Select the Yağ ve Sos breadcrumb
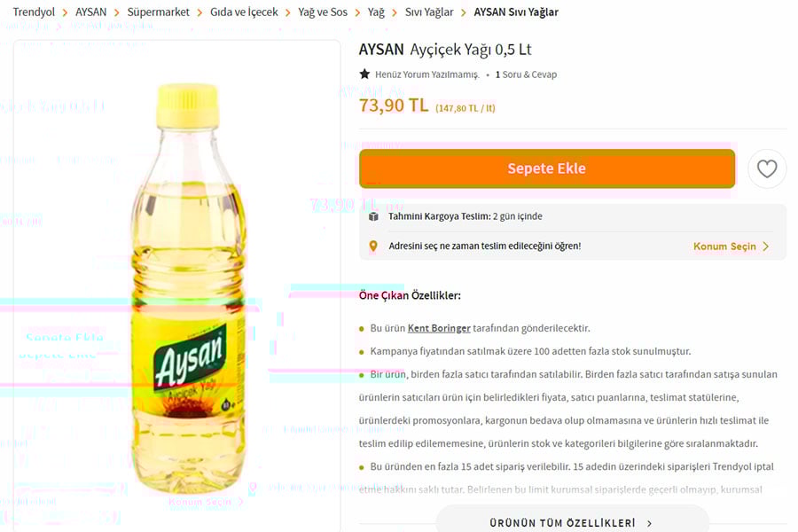Viewport: 798px width, 532px height. [x=323, y=12]
